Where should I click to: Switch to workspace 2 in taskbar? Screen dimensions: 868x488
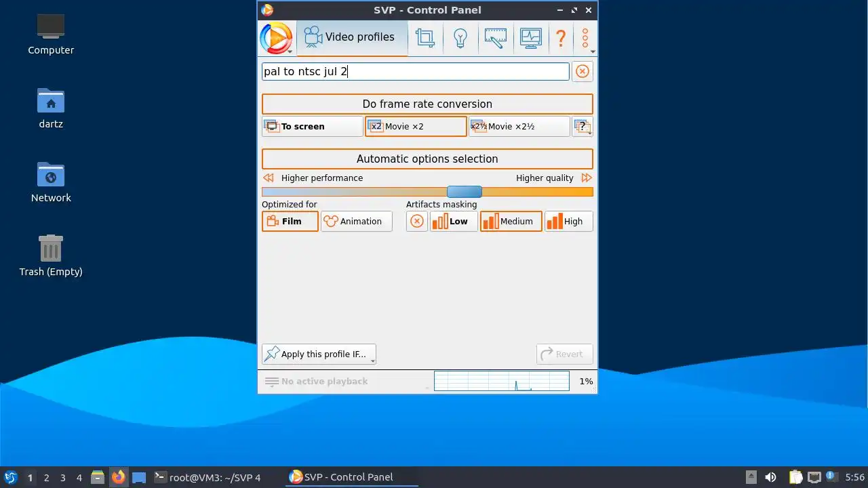46,478
